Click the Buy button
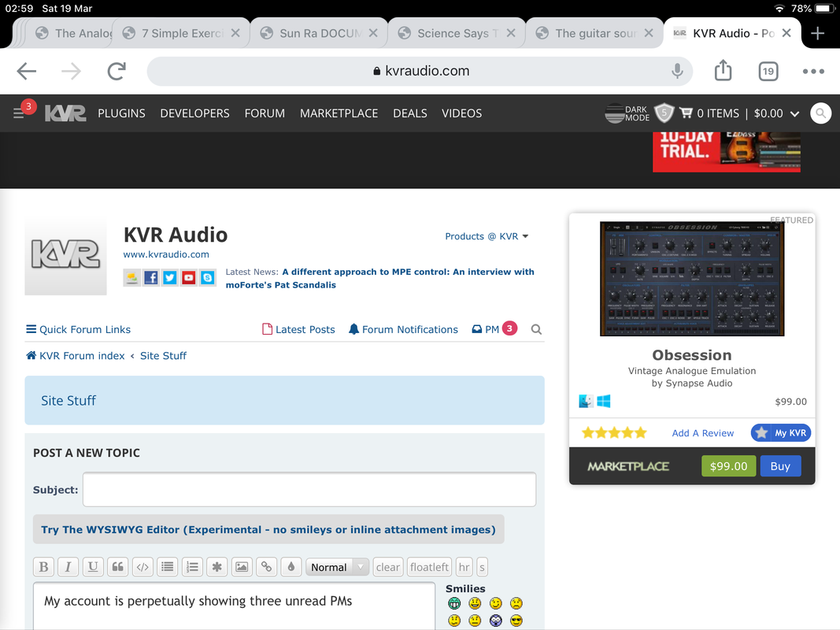Viewport: 840px width, 630px height. click(780, 466)
